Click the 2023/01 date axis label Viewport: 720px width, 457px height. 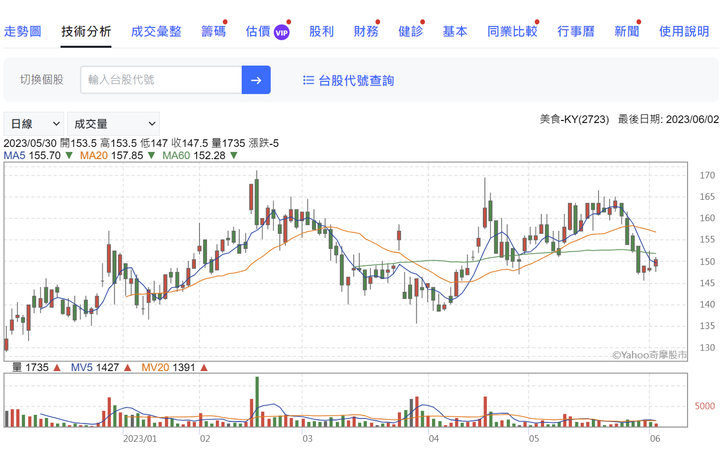click(x=140, y=438)
